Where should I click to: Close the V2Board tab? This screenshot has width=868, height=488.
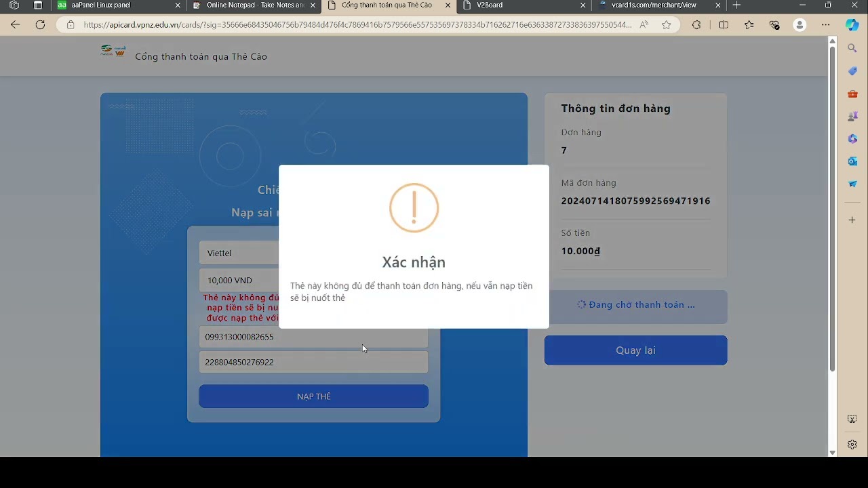click(x=583, y=5)
